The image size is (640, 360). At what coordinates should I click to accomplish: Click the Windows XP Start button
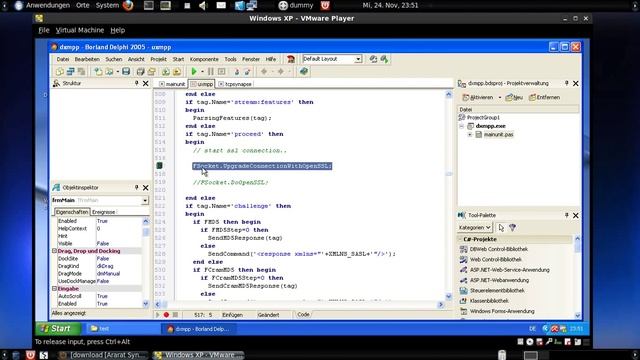pos(58,329)
